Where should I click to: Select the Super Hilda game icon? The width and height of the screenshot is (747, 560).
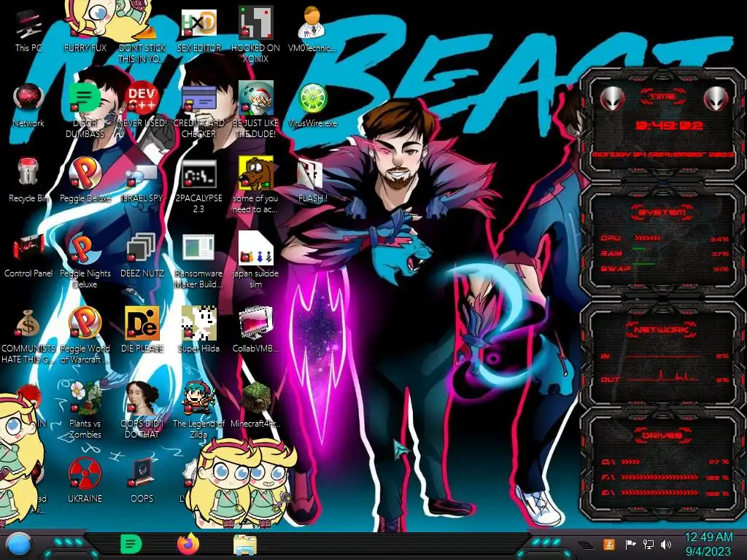pyautogui.click(x=198, y=330)
